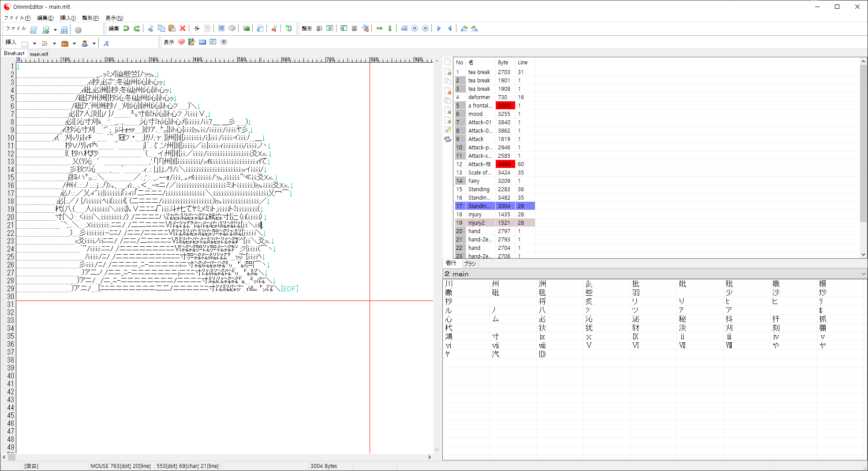Click the Byte column header

coord(503,63)
